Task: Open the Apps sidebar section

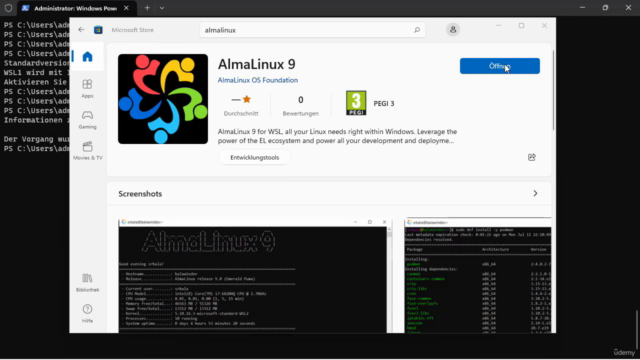Action: pyautogui.click(x=87, y=89)
